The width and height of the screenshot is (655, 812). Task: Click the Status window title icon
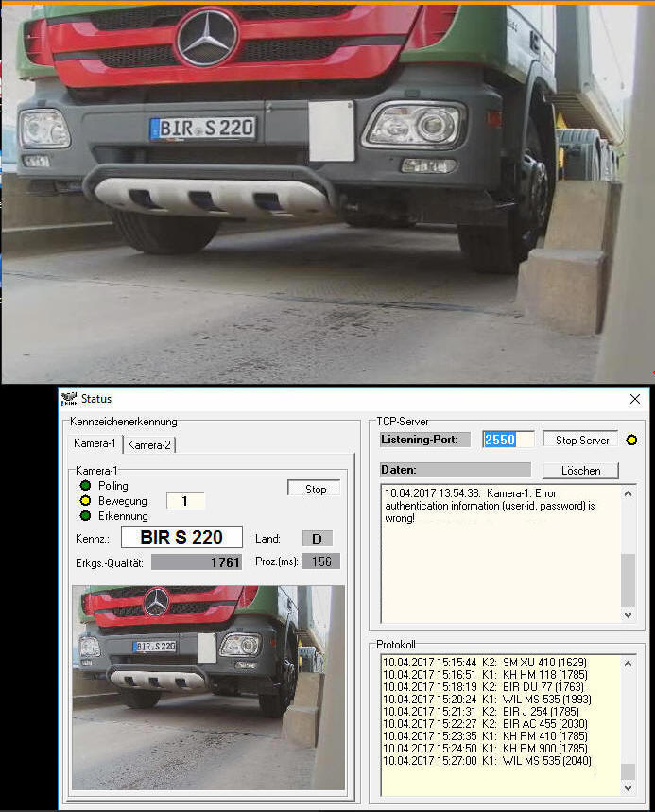(68, 399)
